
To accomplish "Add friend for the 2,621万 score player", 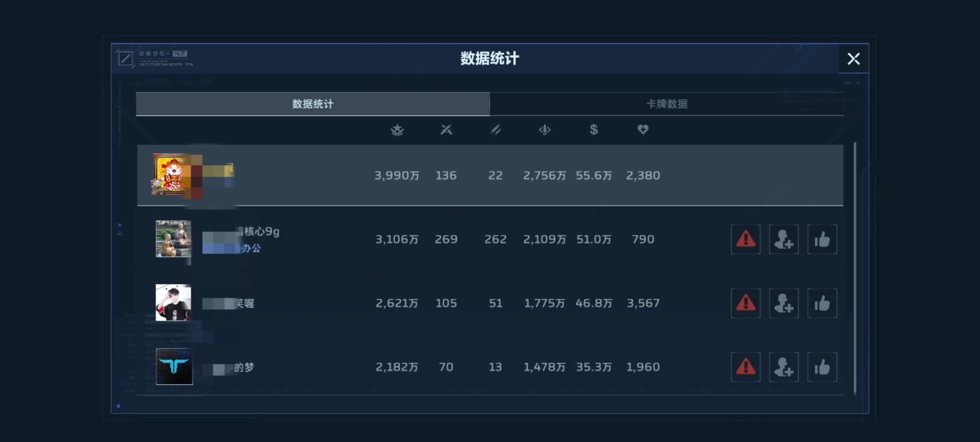I will tap(784, 303).
